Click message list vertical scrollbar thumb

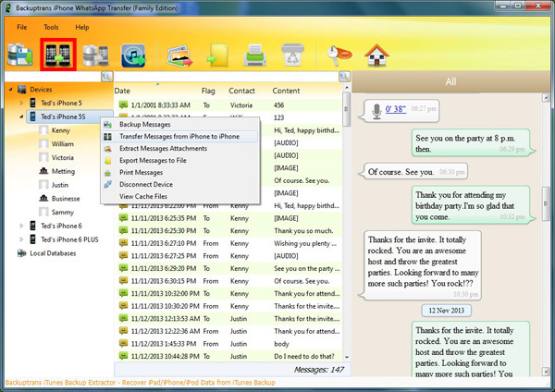click(347, 109)
